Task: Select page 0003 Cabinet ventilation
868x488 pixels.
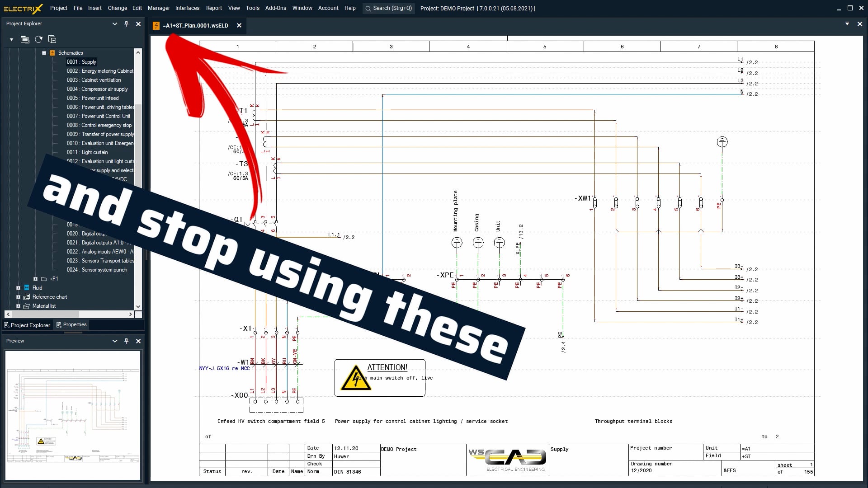Action: [94, 80]
